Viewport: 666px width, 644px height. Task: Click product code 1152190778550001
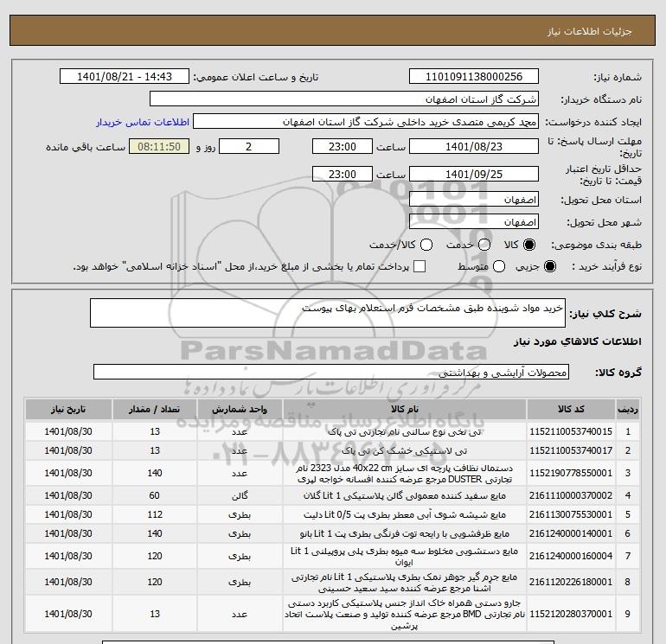pos(571,473)
